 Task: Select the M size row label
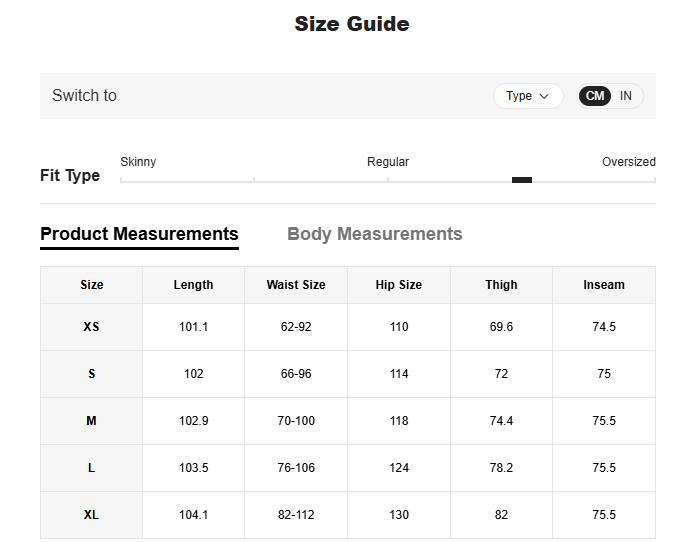click(92, 421)
